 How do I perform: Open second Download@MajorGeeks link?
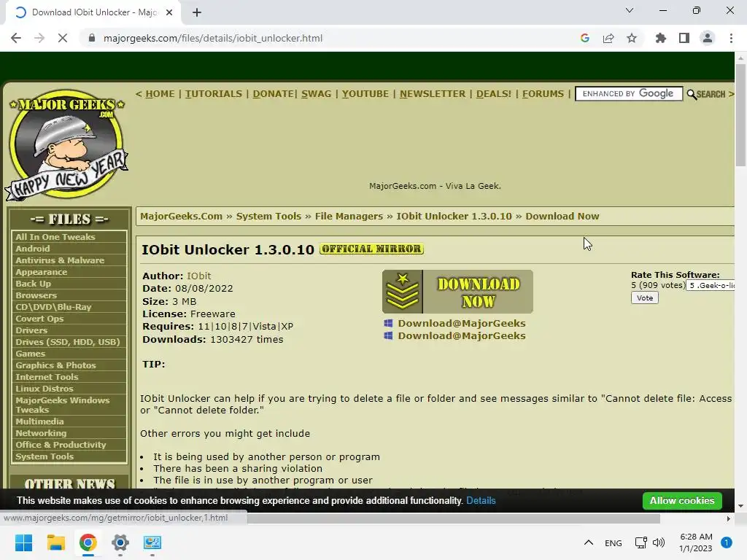click(x=462, y=335)
